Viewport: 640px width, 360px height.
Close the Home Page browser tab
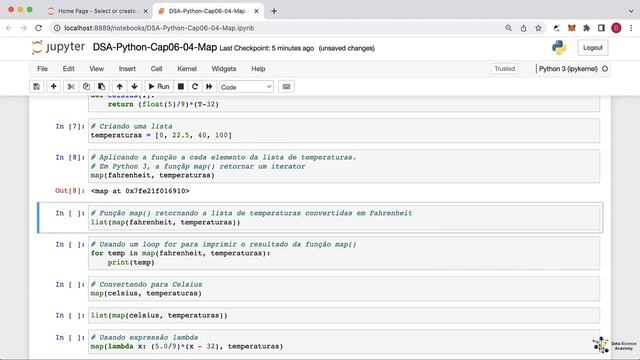145,11
